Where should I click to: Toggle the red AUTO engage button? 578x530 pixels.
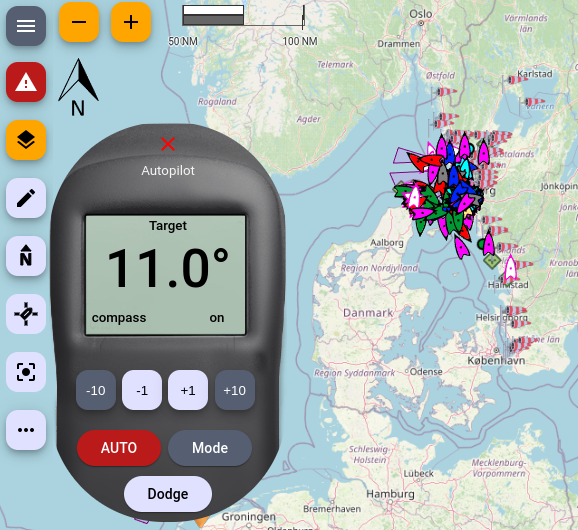(119, 448)
